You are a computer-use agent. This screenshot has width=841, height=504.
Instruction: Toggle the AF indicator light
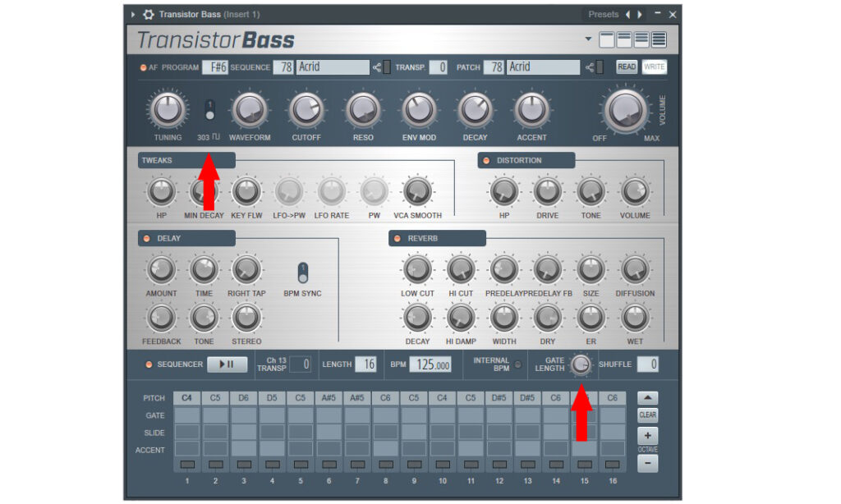click(143, 67)
